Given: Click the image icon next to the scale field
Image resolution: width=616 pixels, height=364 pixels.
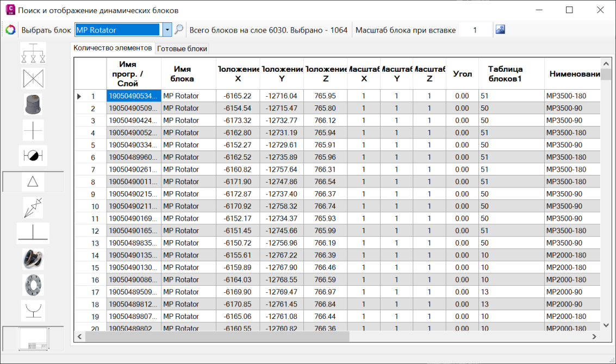Looking at the screenshot, I should (500, 30).
